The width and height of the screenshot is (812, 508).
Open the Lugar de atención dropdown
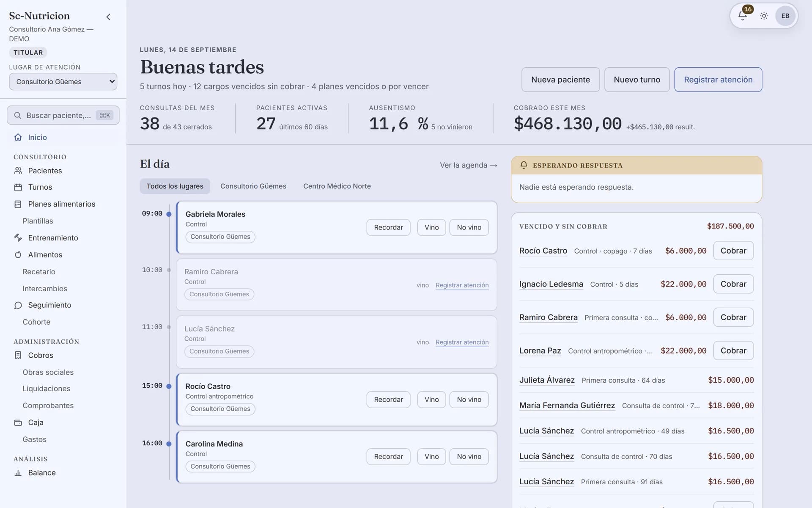pyautogui.click(x=63, y=82)
